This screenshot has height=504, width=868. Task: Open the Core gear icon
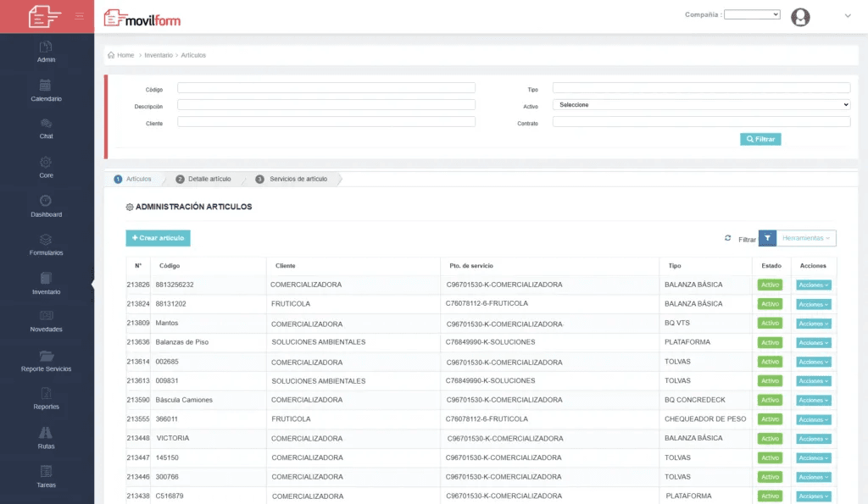click(46, 162)
